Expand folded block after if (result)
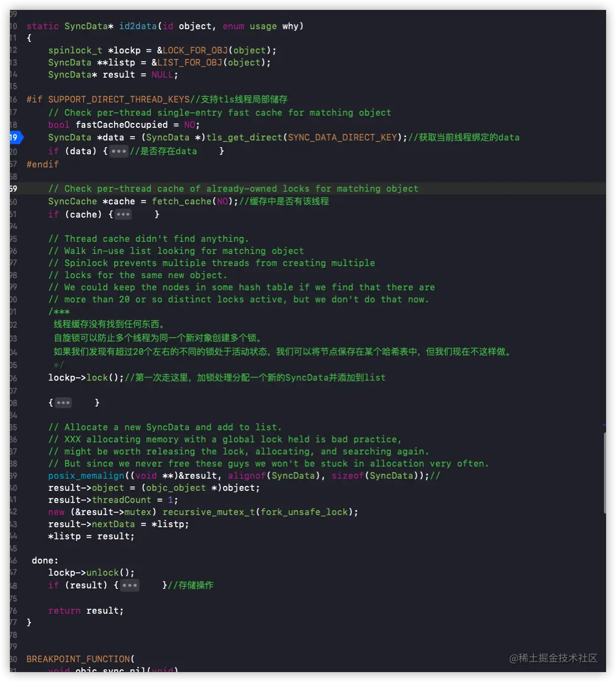This screenshot has height=682, width=616. tap(129, 585)
